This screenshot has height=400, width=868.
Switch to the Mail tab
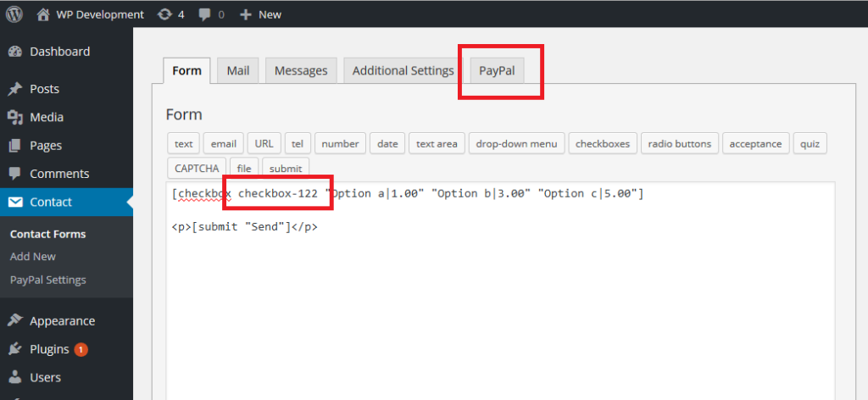(x=238, y=71)
